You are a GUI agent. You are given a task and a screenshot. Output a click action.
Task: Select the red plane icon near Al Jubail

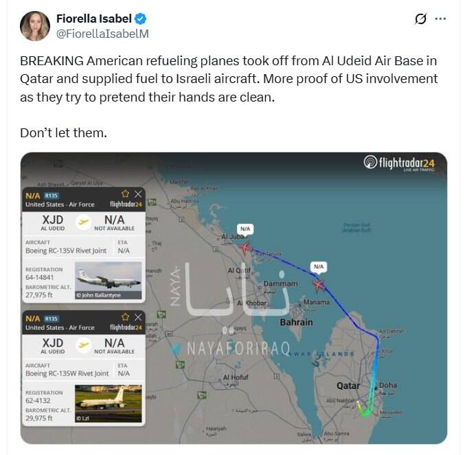pyautogui.click(x=245, y=247)
